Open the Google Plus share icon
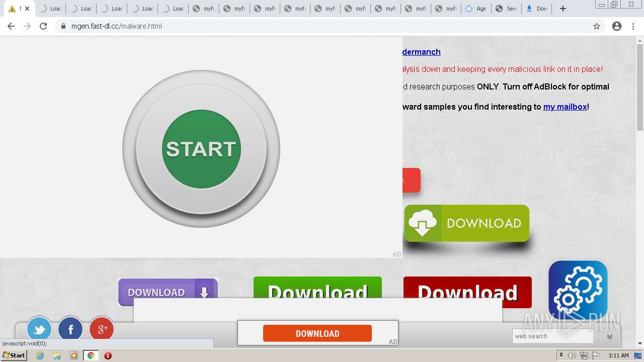Screen dimensions: 644x362 point(102,329)
